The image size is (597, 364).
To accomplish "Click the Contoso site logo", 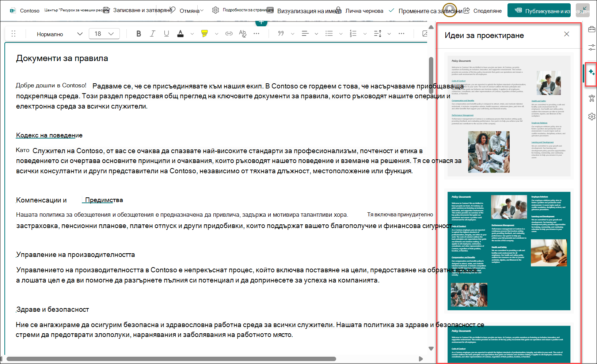I will (13, 11).
